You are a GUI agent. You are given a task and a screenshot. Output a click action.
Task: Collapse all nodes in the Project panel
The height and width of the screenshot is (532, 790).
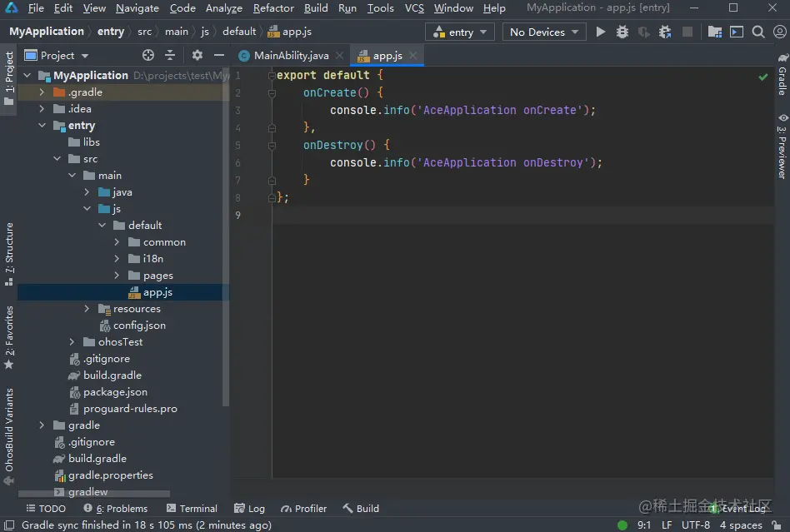click(x=170, y=55)
